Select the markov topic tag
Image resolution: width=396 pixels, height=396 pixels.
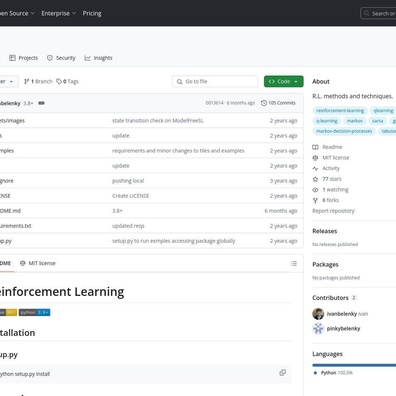pyautogui.click(x=355, y=121)
